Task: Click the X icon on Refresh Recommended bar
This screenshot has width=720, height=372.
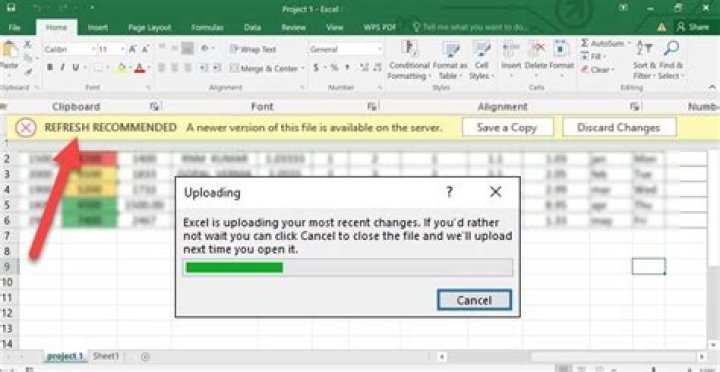Action: (x=26, y=128)
